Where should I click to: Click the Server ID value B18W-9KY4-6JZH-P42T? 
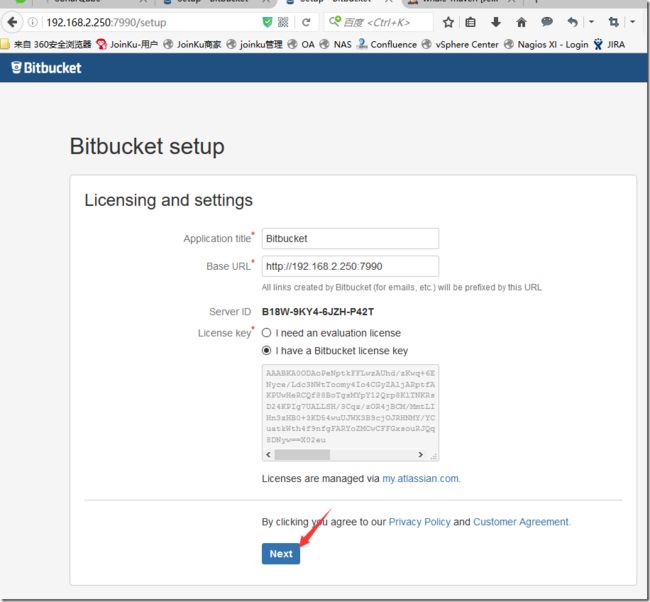pos(318,312)
